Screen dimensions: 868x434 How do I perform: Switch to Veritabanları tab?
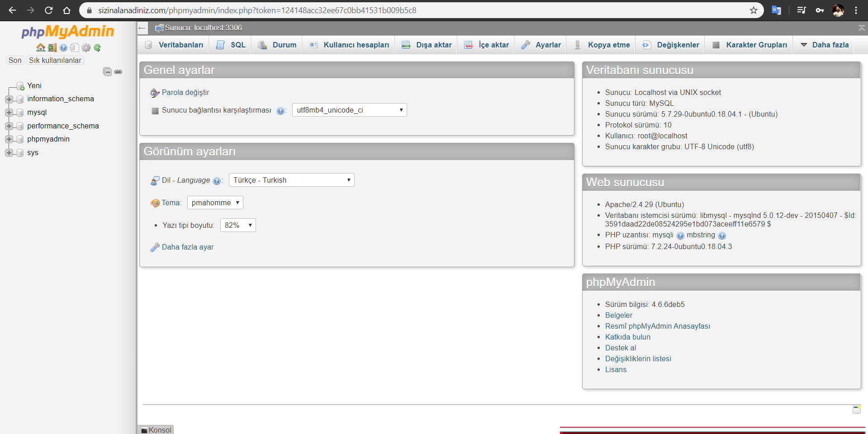click(x=174, y=45)
